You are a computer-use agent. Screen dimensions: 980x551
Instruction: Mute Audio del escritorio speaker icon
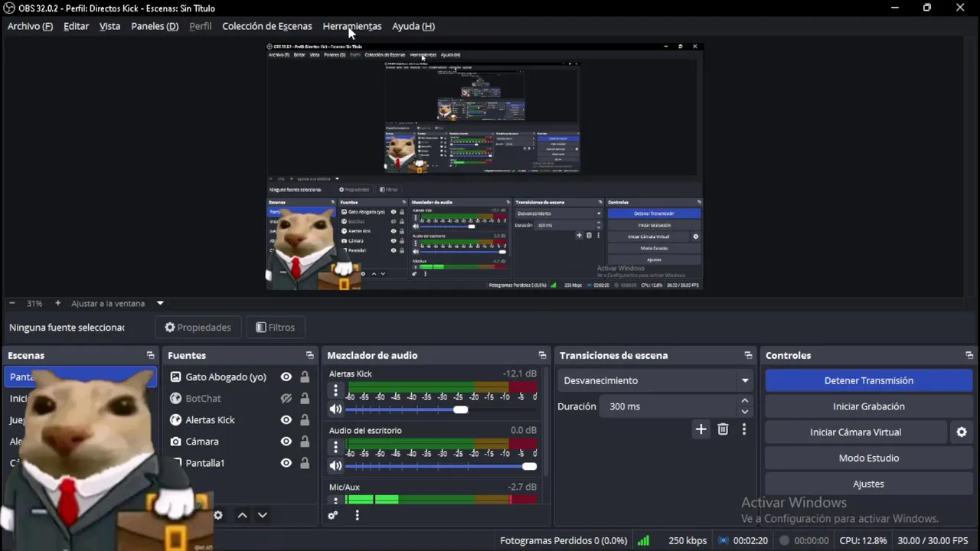[x=335, y=466]
